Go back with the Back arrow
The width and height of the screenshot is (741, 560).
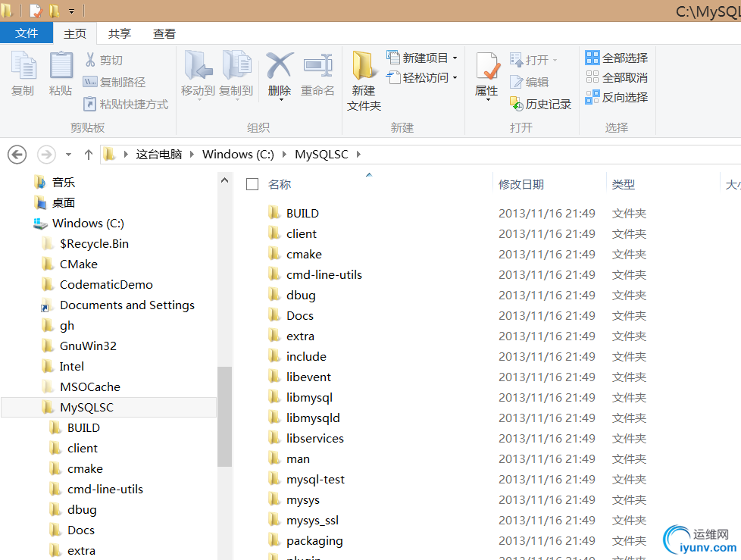coord(17,155)
